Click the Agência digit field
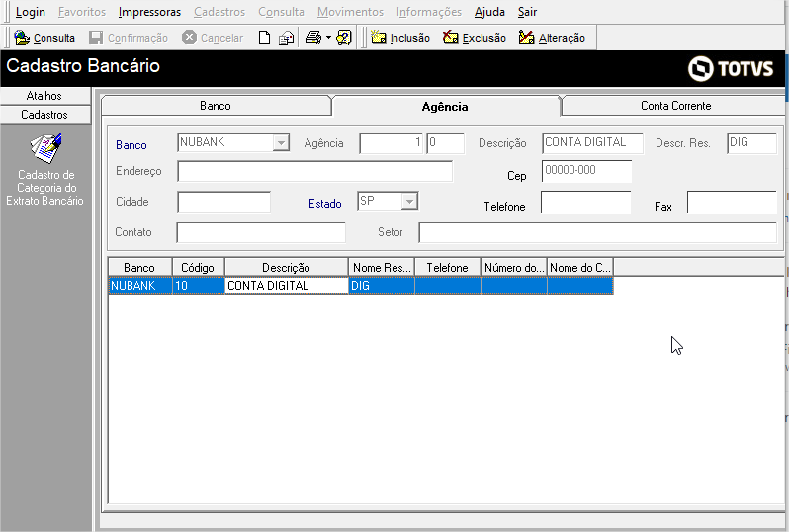Screen dimensions: 789x532 [x=445, y=143]
